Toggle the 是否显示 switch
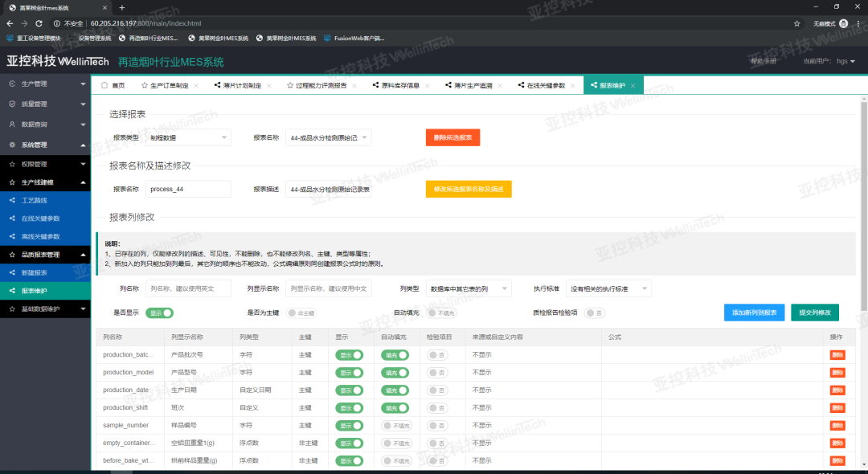This screenshot has height=474, width=868. click(x=159, y=313)
